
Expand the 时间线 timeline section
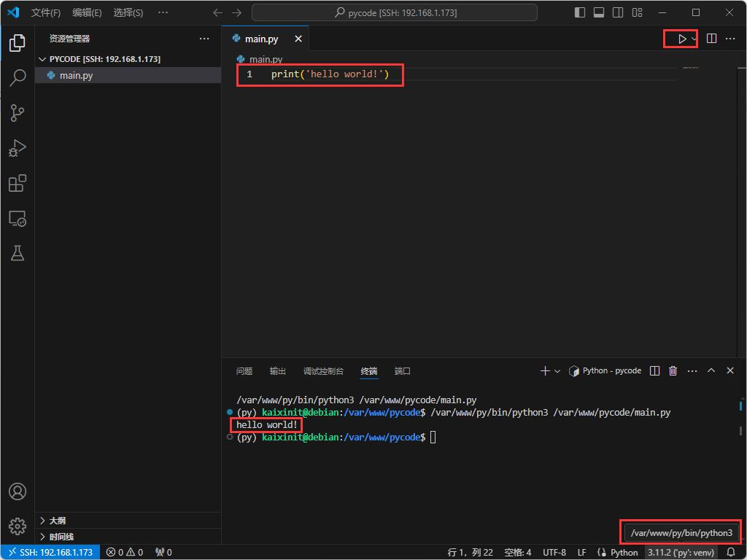[x=61, y=537]
